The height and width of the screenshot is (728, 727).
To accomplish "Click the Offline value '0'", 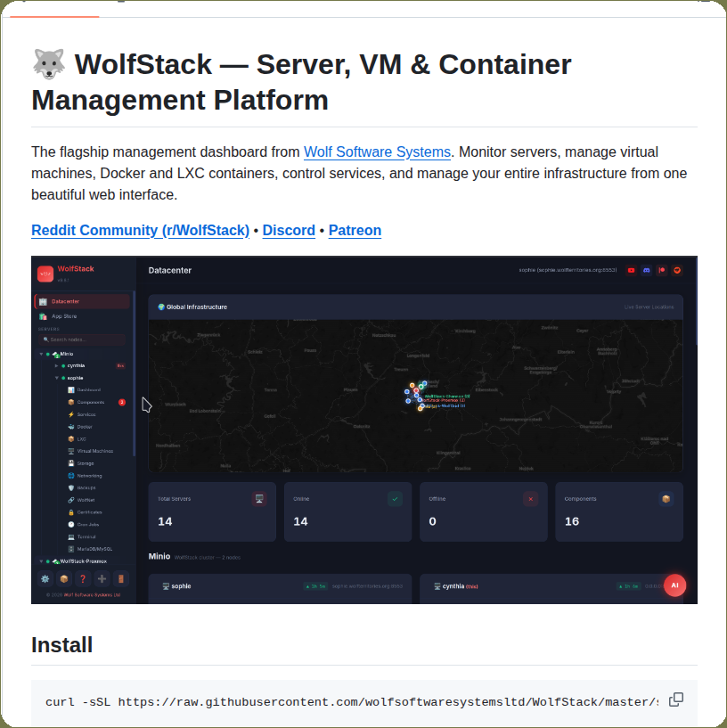I will 432,521.
